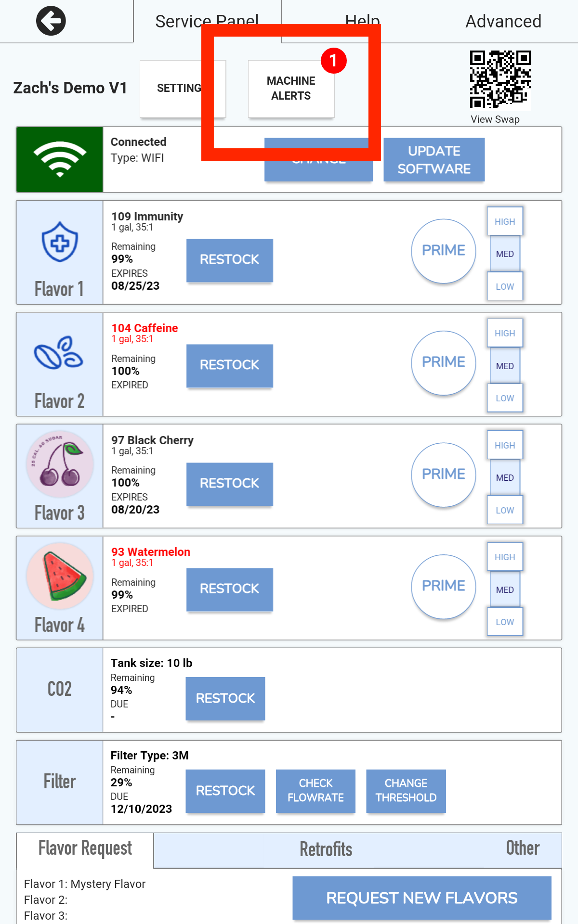
Task: Tap the back arrow icon
Action: pos(51,21)
